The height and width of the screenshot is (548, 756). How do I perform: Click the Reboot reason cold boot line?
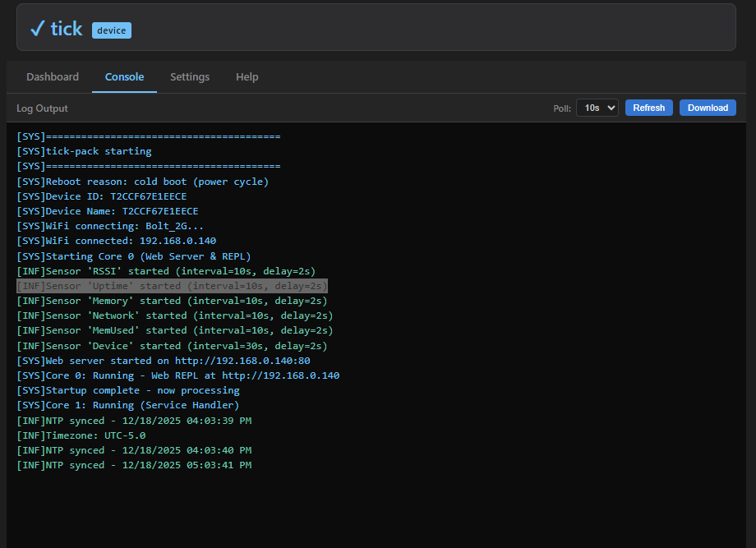[143, 182]
